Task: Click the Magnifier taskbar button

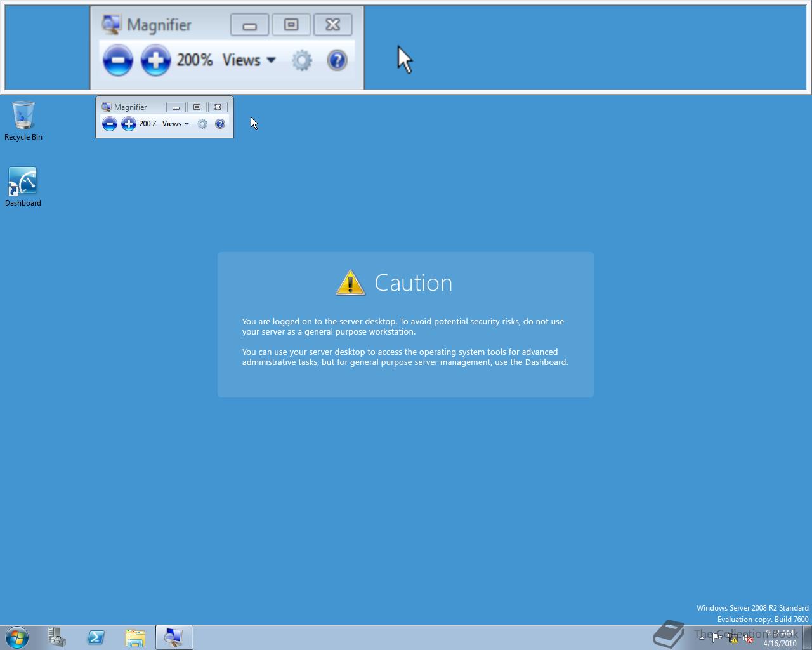Action: coord(174,637)
